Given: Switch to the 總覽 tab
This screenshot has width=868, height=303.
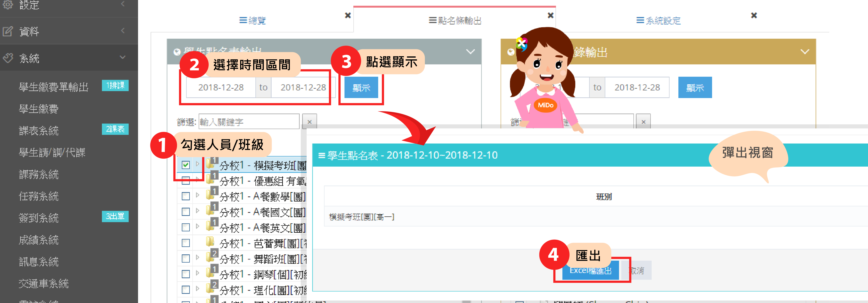Looking at the screenshot, I should [252, 20].
